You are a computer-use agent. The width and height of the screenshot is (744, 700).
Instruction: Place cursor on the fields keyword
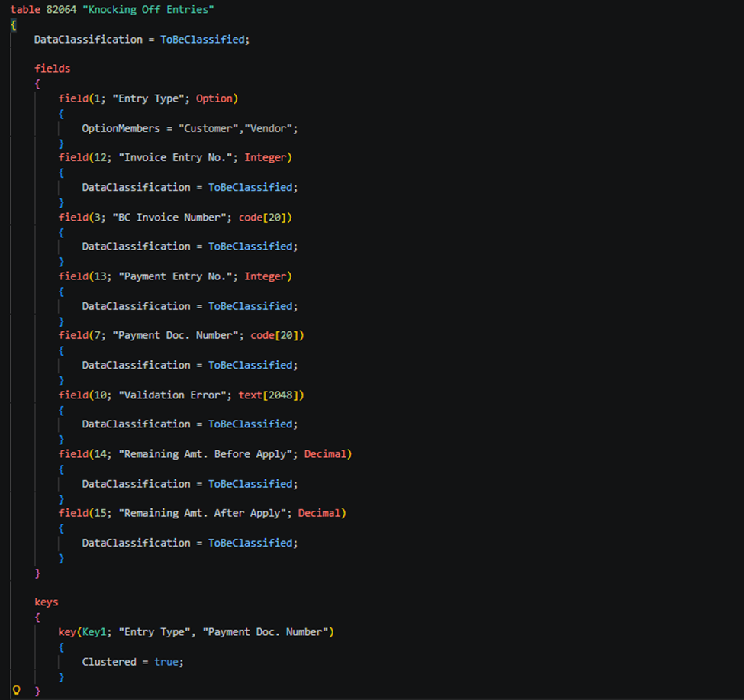click(52, 69)
